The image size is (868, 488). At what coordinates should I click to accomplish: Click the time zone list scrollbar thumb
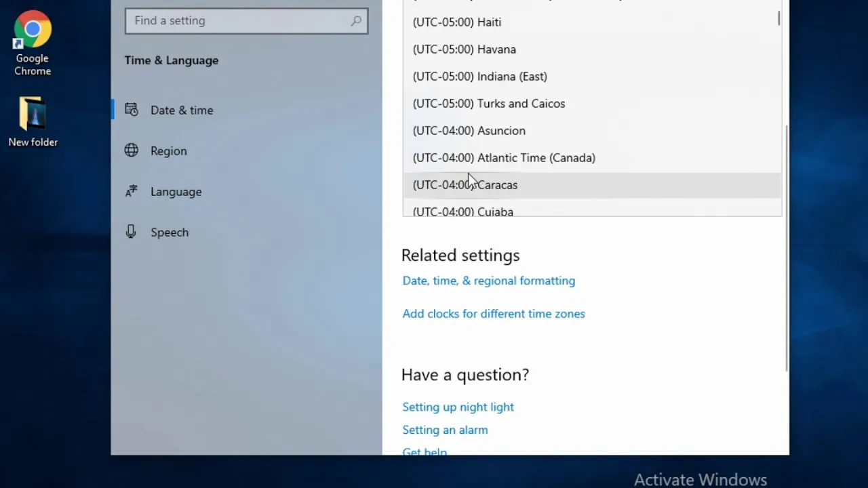[779, 18]
